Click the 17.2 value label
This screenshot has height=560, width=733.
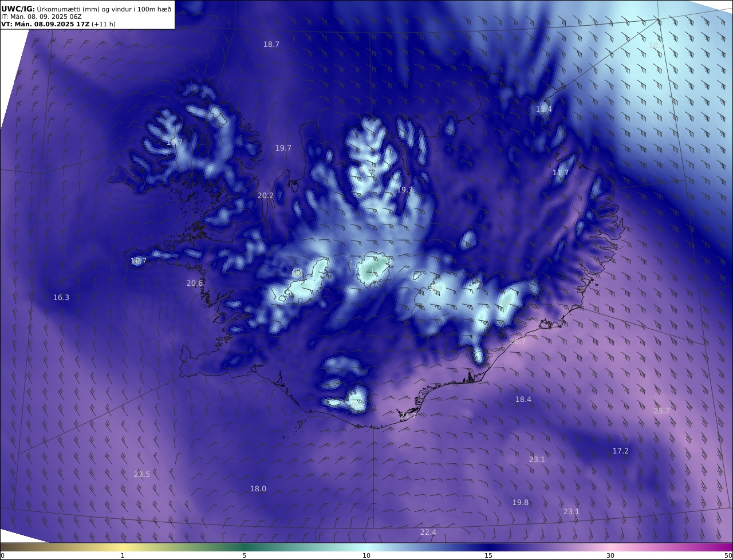(621, 451)
